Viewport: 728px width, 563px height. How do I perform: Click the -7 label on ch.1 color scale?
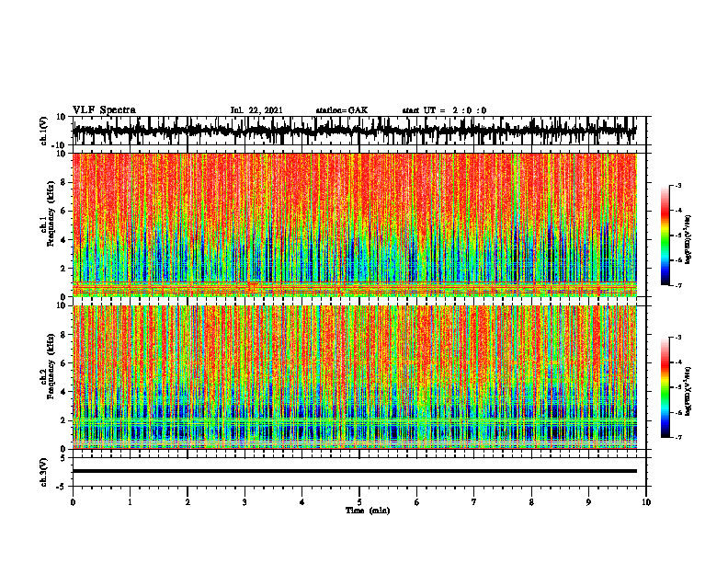pyautogui.click(x=678, y=285)
